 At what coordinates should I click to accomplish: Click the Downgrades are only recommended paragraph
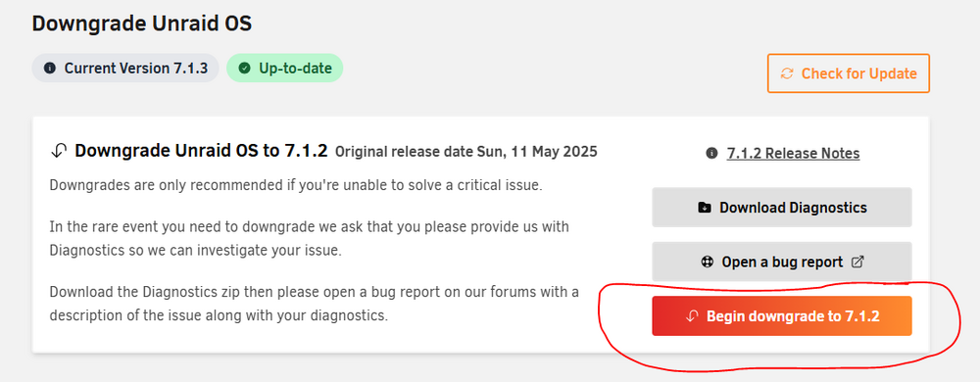296,185
